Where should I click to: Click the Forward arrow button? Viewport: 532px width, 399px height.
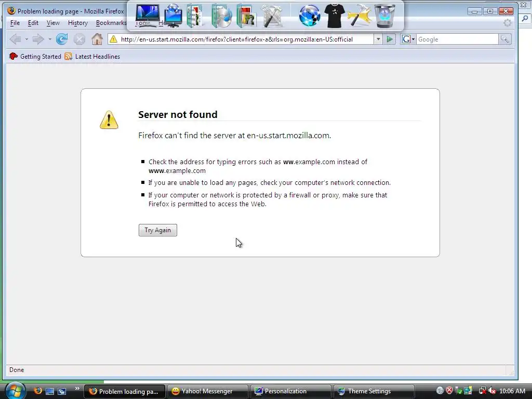click(x=37, y=39)
